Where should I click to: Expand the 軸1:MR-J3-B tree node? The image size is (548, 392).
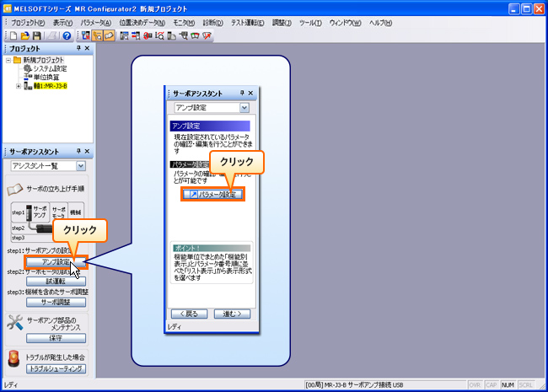tap(19, 85)
